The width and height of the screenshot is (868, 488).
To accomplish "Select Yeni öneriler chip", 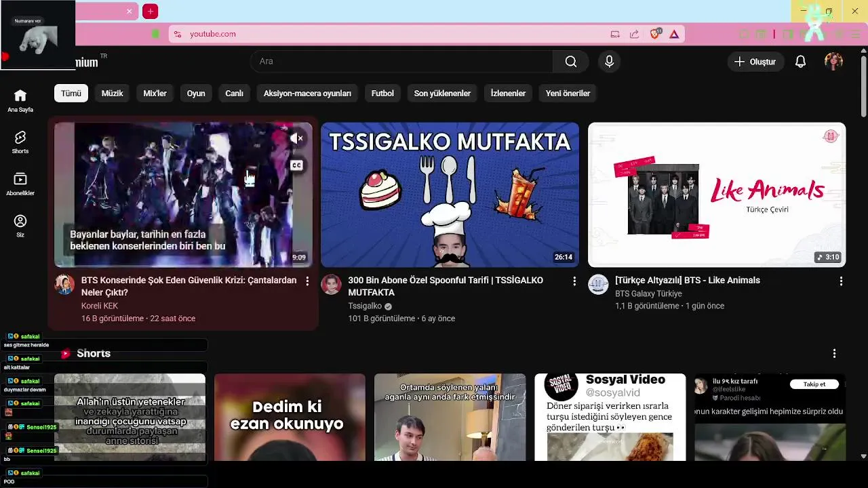I will [568, 94].
